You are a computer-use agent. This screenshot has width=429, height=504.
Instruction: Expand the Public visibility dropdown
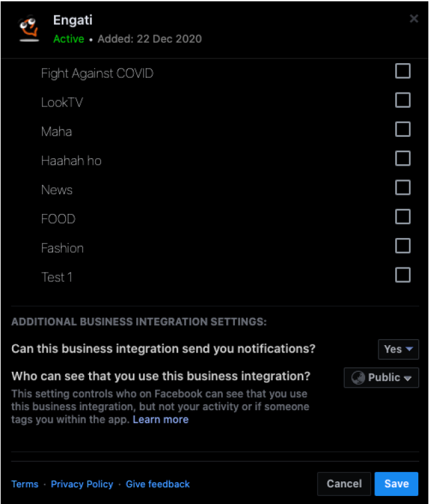[x=382, y=378]
